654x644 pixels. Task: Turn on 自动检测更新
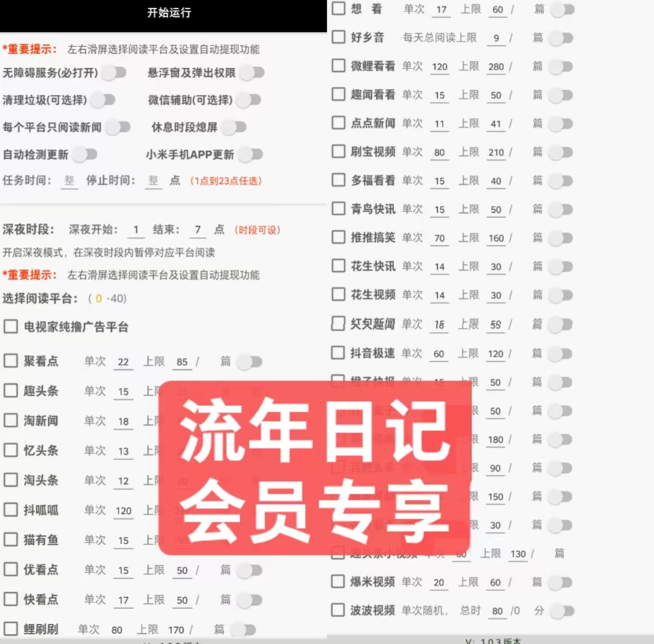pos(85,154)
